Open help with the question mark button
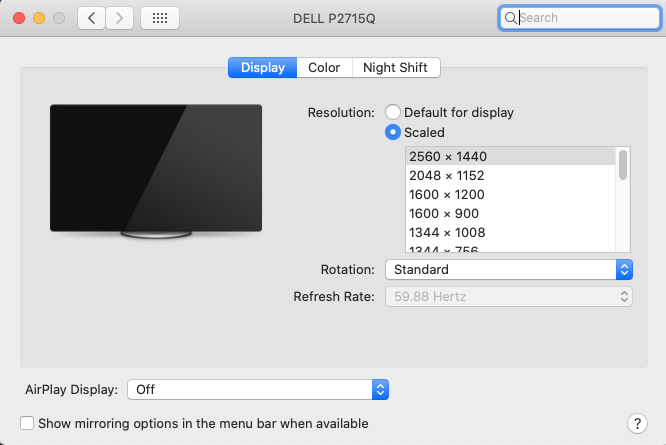The image size is (666, 445). pos(637,423)
